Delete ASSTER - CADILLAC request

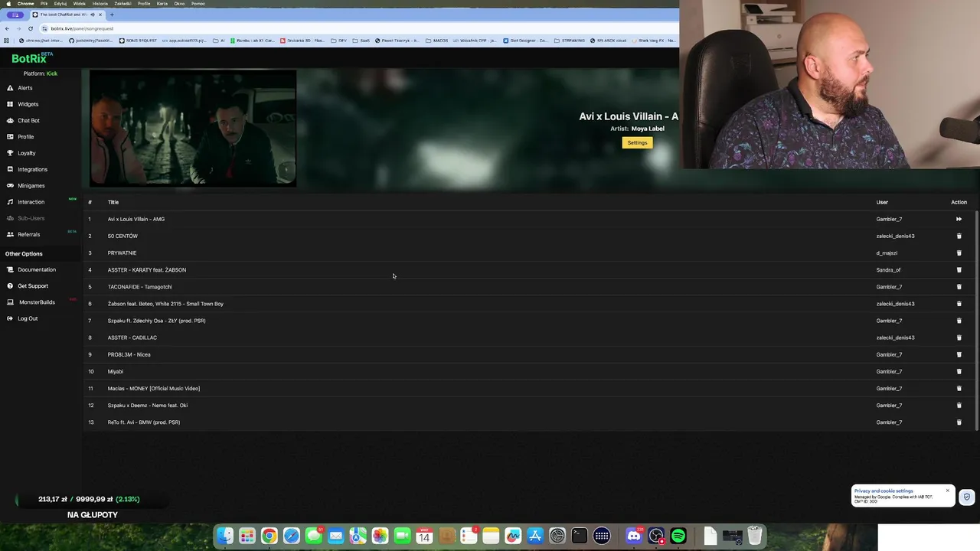959,337
